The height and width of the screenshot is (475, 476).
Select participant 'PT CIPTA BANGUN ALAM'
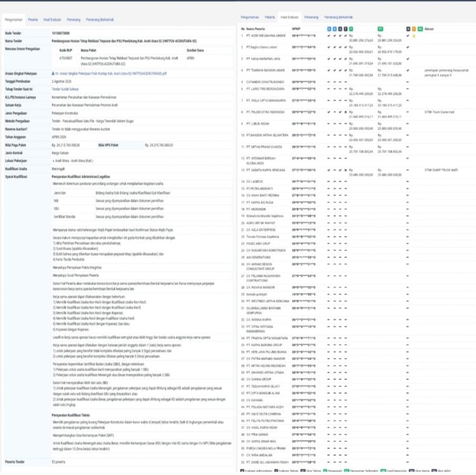[x=263, y=393]
